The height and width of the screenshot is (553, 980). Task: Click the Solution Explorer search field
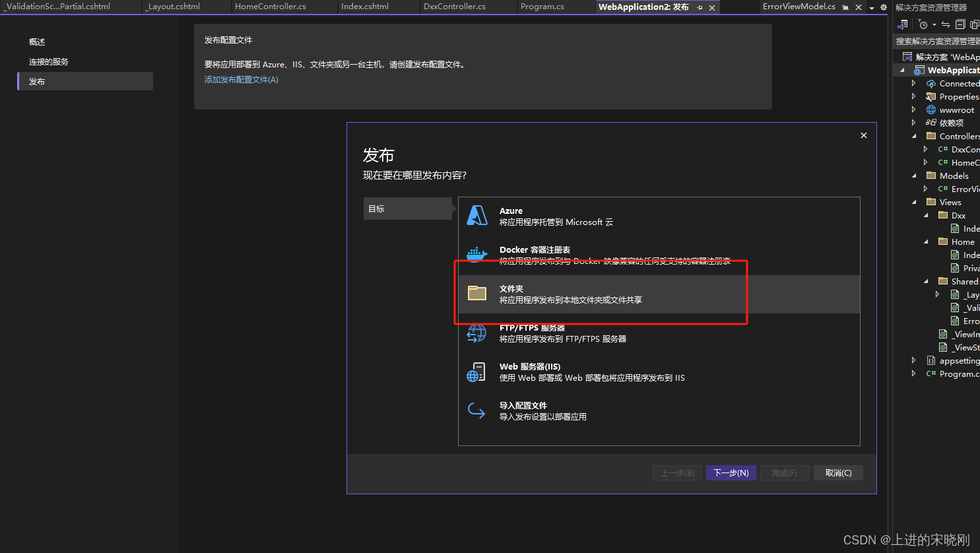pyautogui.click(x=937, y=41)
